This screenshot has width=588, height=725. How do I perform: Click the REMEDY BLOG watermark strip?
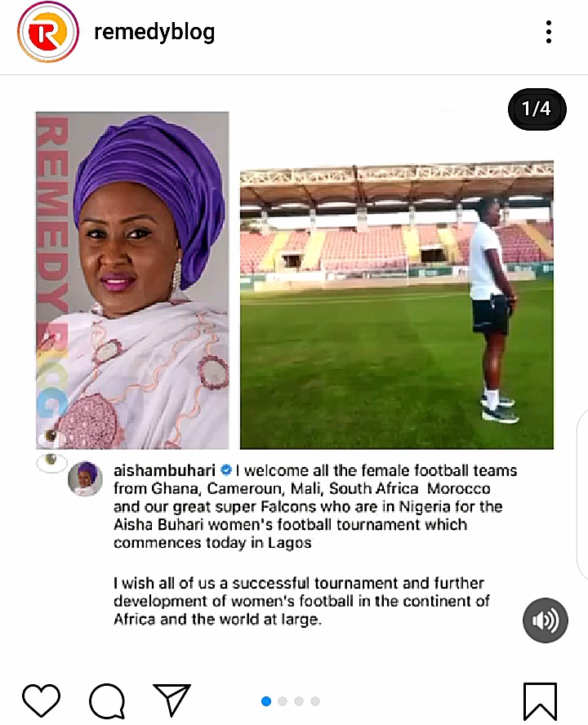52,268
